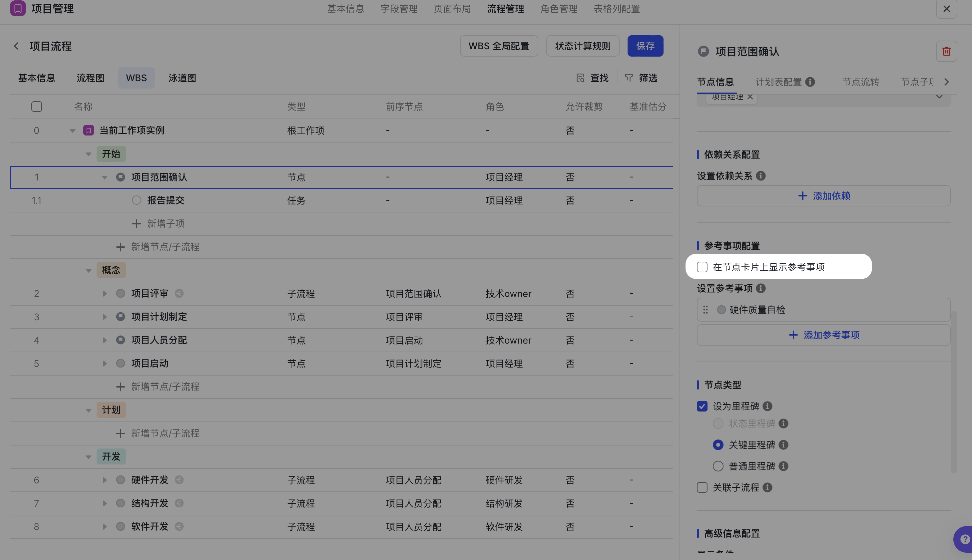Click info icon next to 关键里程碑
The width and height of the screenshot is (972, 560).
[783, 445]
